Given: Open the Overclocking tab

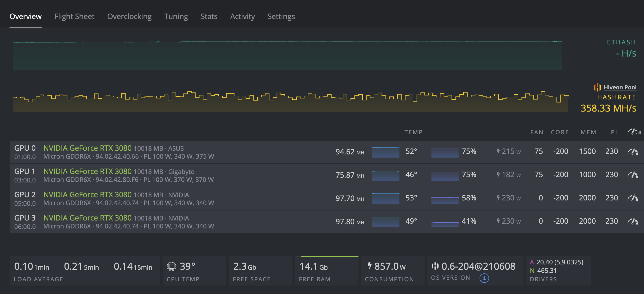Looking at the screenshot, I should 129,16.
